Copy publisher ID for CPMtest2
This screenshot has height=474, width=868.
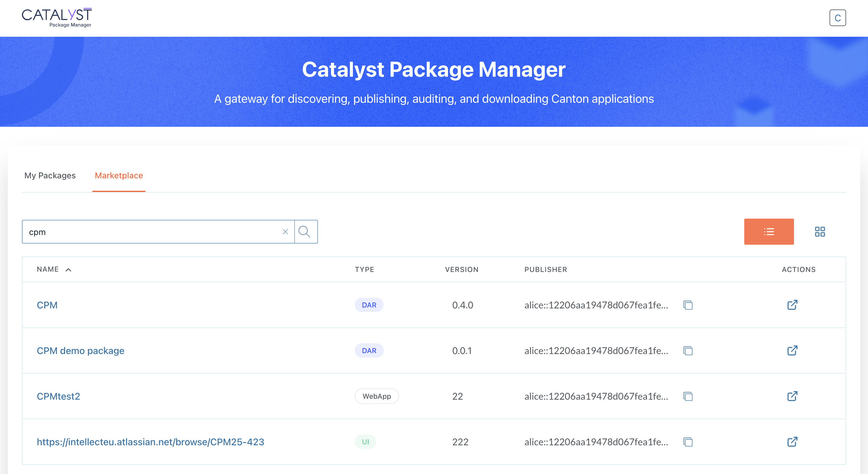(x=688, y=396)
